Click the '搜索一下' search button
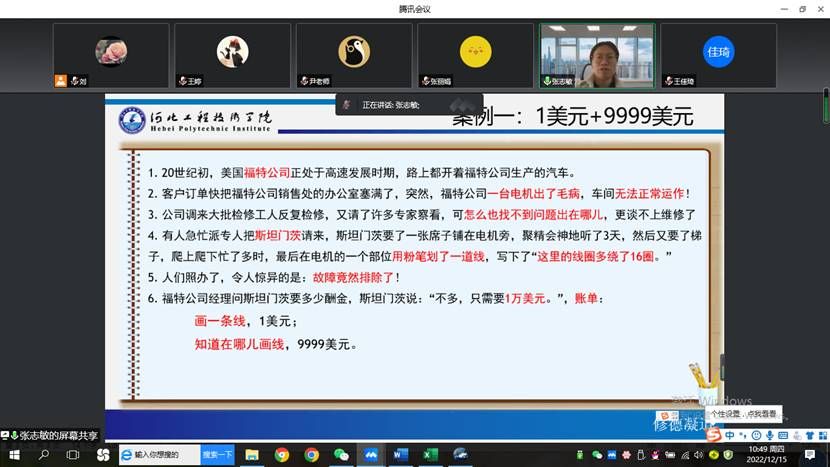The image size is (830, 467). (217, 455)
